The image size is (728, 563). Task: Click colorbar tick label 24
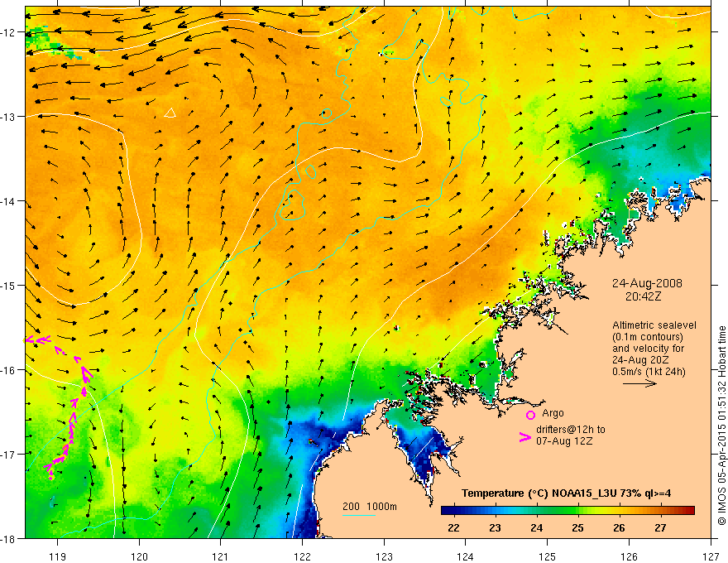[536, 528]
